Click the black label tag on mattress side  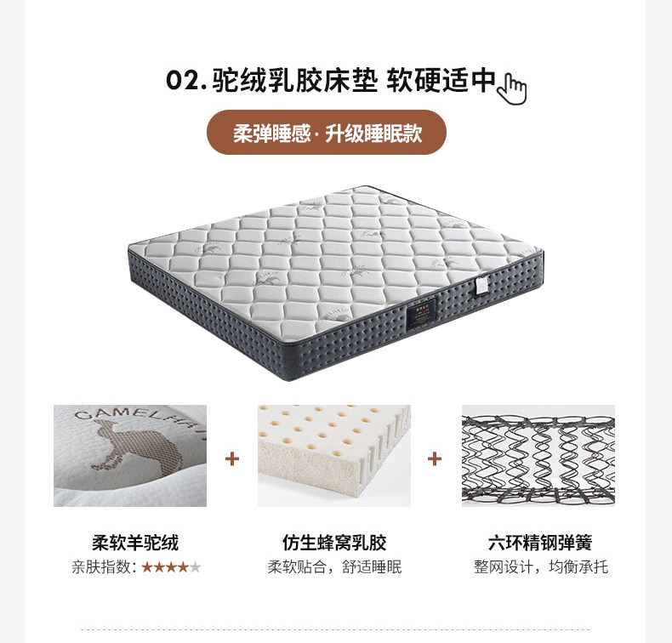(421, 314)
